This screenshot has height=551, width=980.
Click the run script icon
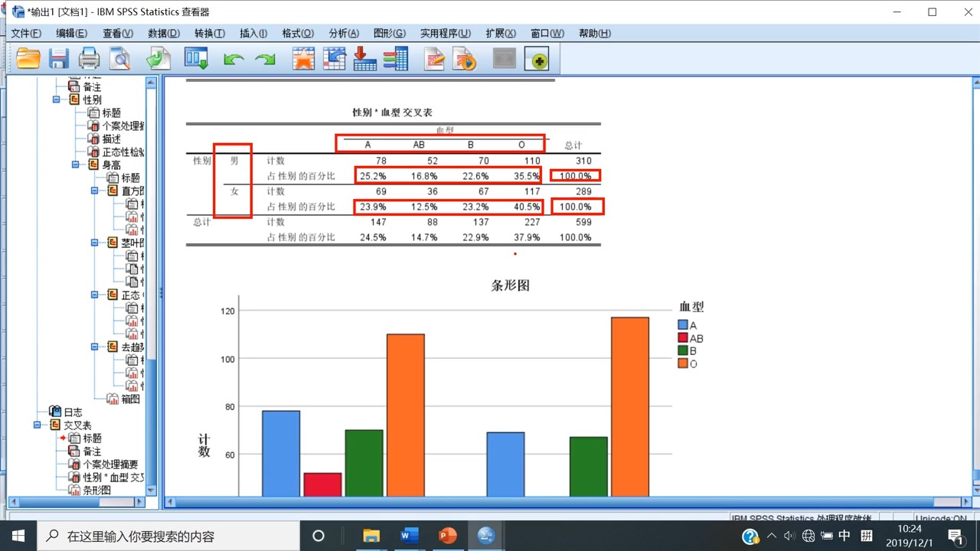pyautogui.click(x=465, y=59)
